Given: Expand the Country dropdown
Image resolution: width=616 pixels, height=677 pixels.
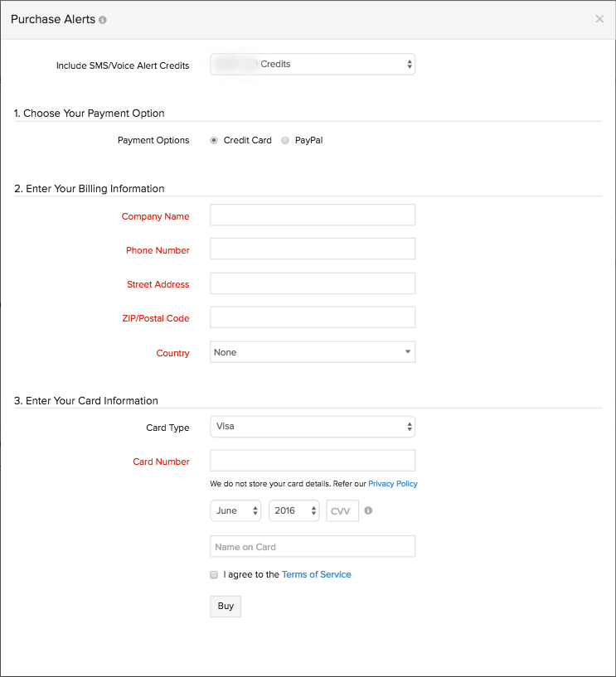Looking at the screenshot, I should [x=313, y=352].
